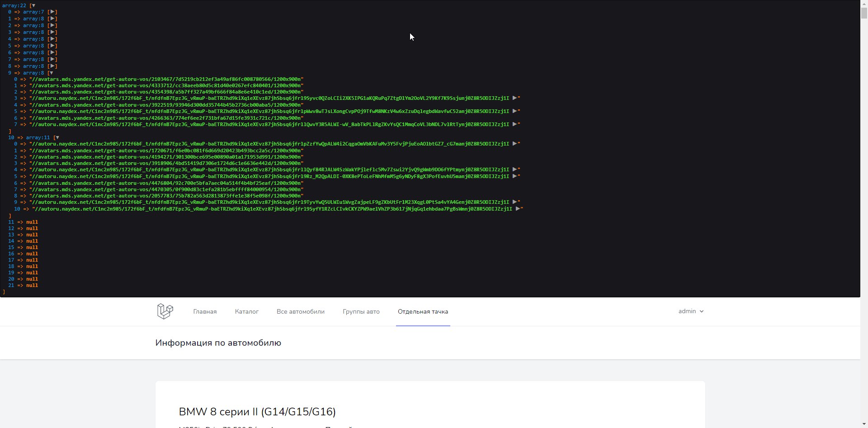This screenshot has width=868, height=428.
Task: Expand truncated string containing 'Qyf84RJALW4SzWakYPj'
Action: point(514,169)
